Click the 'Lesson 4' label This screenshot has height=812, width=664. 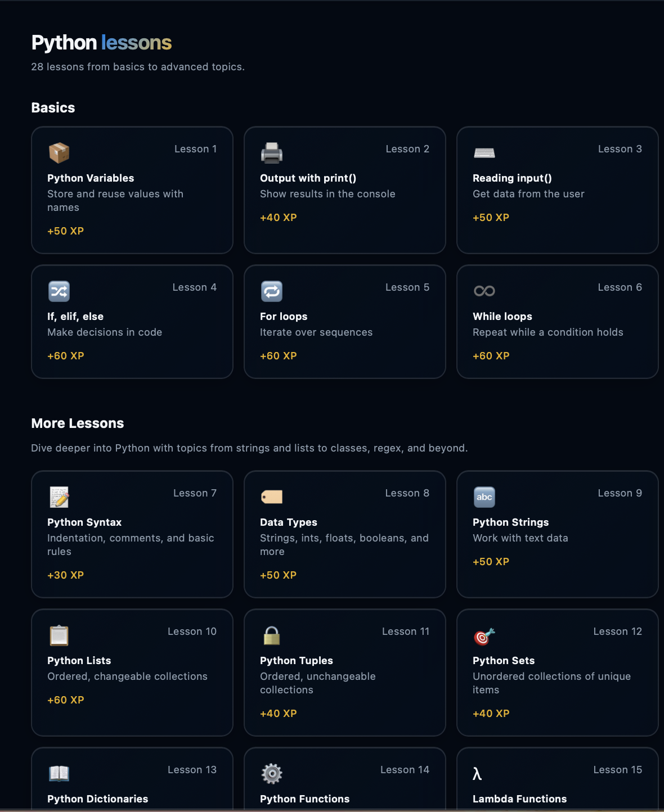tap(195, 287)
